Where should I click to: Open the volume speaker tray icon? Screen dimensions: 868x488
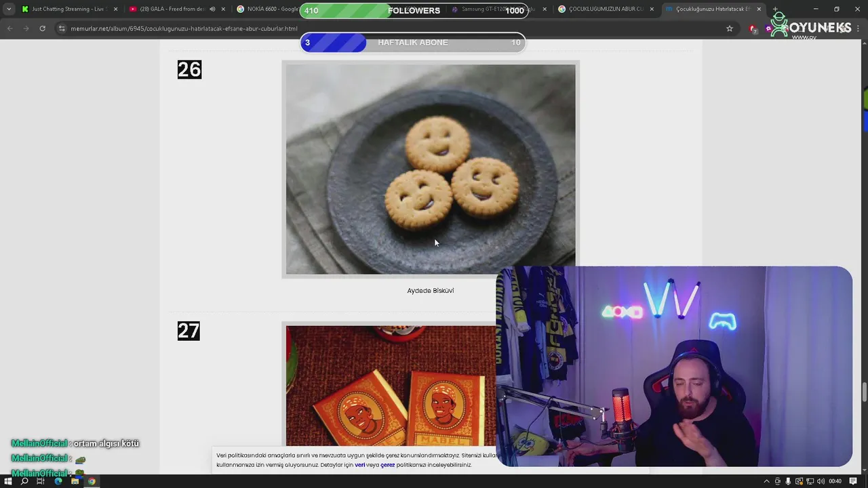point(821,481)
